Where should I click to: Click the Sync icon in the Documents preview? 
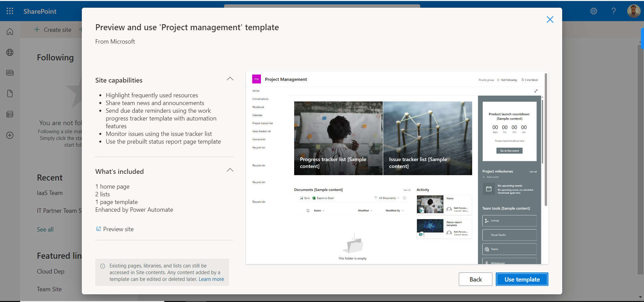pos(302,198)
